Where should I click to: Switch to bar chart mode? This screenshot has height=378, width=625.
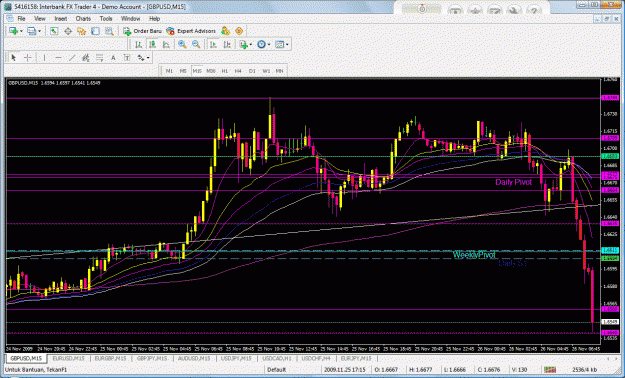click(x=138, y=45)
